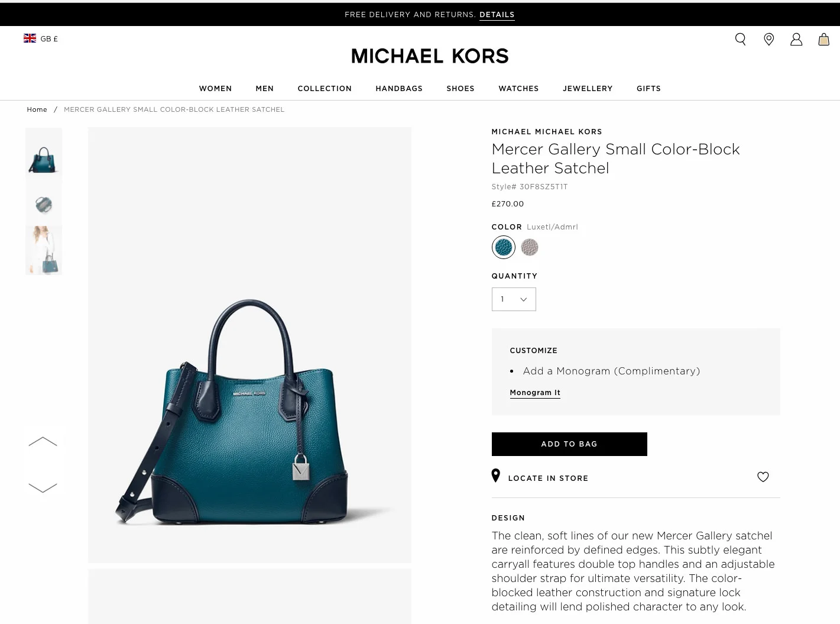The image size is (840, 624).
Task: Open the Handbags menu
Action: tap(399, 89)
